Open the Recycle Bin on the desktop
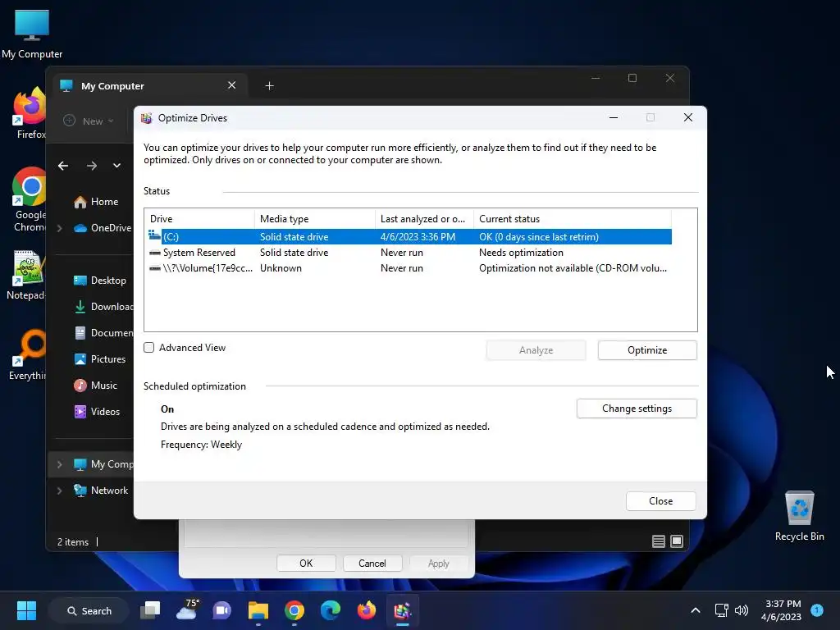This screenshot has width=840, height=630. [799, 515]
